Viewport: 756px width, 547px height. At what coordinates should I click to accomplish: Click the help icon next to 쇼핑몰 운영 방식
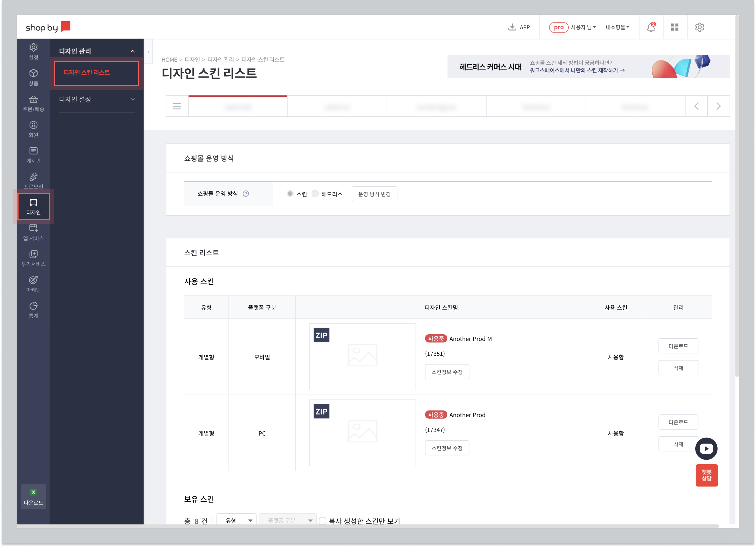[x=246, y=194]
